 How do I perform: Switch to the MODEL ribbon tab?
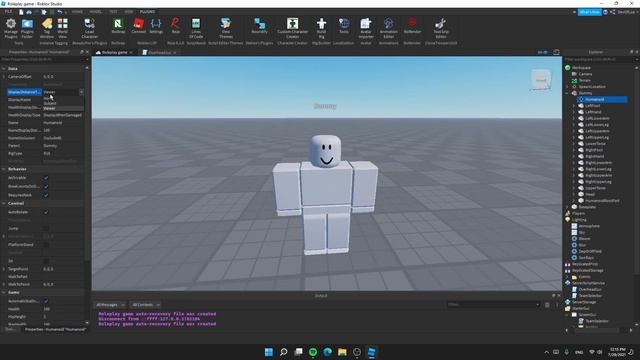96,12
